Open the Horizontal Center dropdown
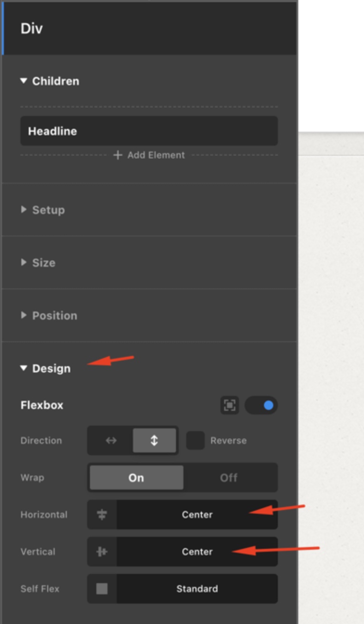This screenshot has width=364, height=624. pos(197,515)
